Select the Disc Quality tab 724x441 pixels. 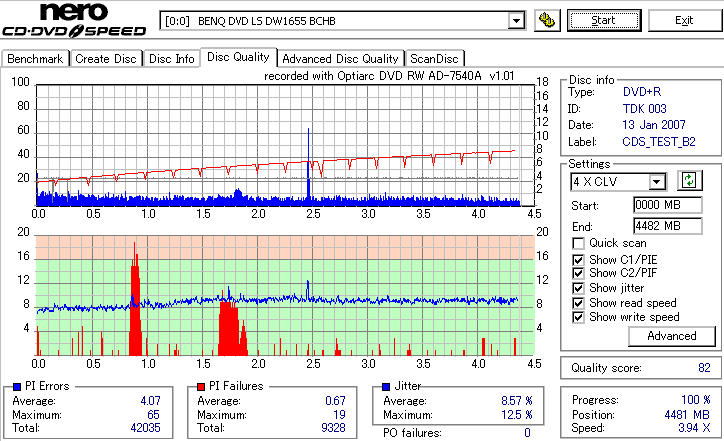tap(238, 57)
